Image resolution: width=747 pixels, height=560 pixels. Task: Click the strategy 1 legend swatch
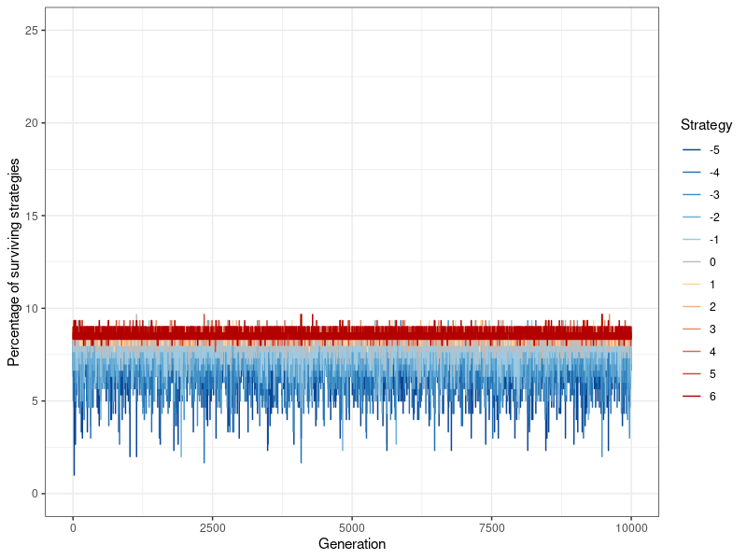pyautogui.click(x=691, y=285)
